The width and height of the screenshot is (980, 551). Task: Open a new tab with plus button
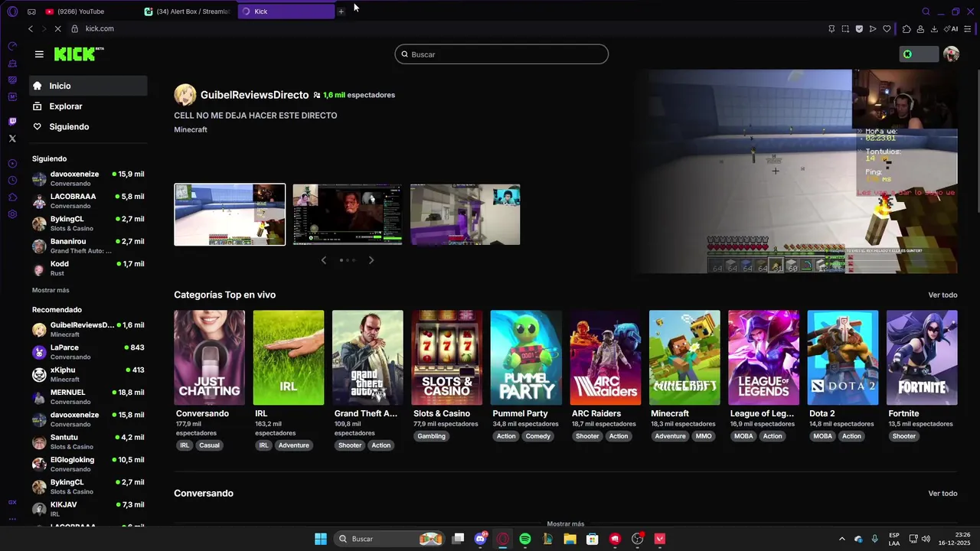pyautogui.click(x=341, y=11)
